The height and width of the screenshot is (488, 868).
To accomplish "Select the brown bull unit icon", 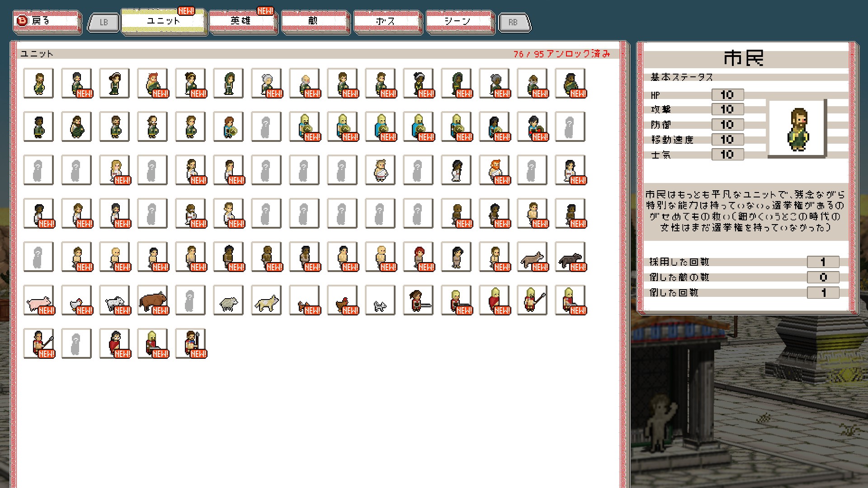I will 152,300.
